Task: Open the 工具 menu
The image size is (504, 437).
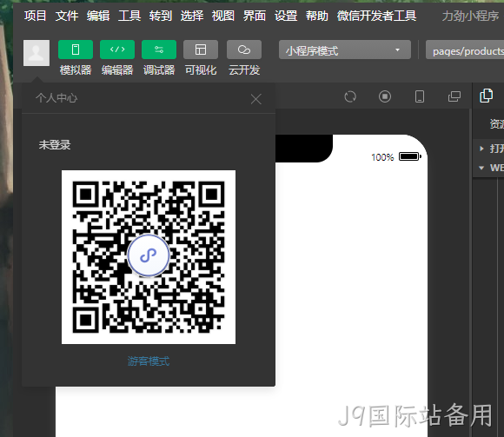Action: (x=129, y=16)
